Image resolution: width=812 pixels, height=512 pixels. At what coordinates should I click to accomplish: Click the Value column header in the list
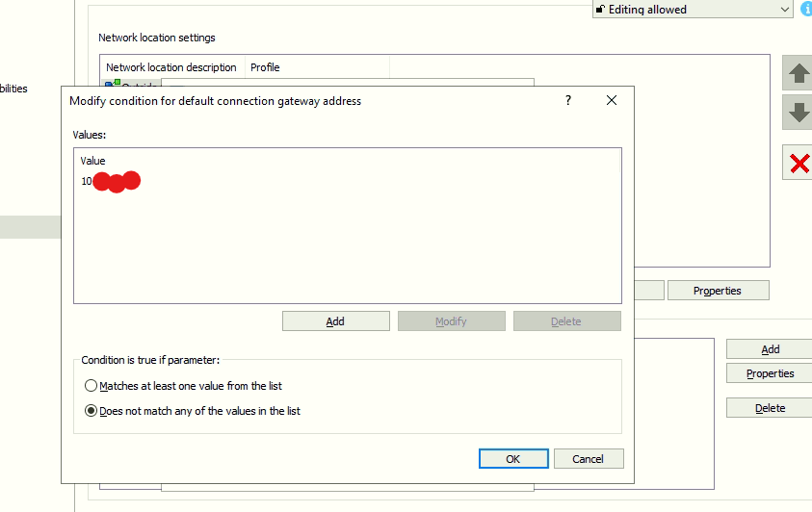pos(93,161)
